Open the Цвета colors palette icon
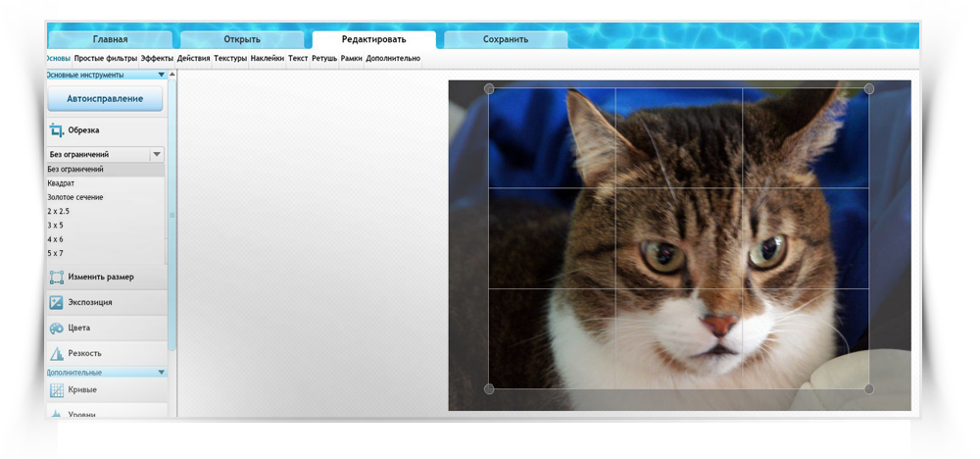The image size is (980, 459). pos(57,329)
